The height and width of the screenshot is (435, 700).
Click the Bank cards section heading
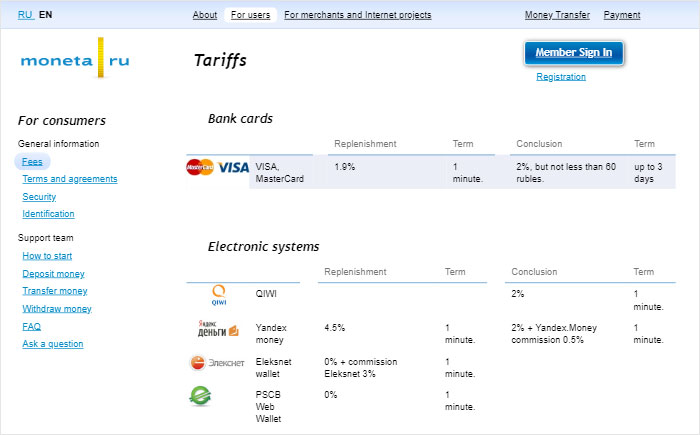click(x=240, y=119)
